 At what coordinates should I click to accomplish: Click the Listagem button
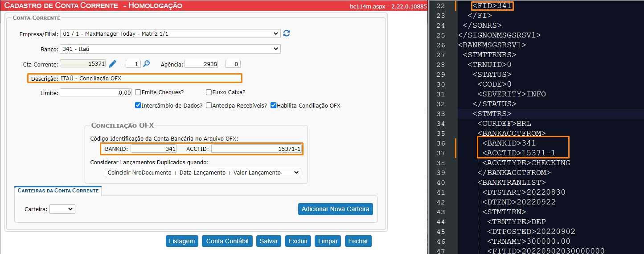[x=182, y=241]
